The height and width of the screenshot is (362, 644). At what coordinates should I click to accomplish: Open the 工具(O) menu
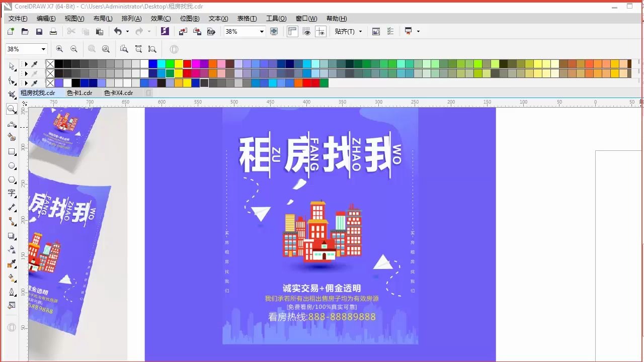point(276,19)
